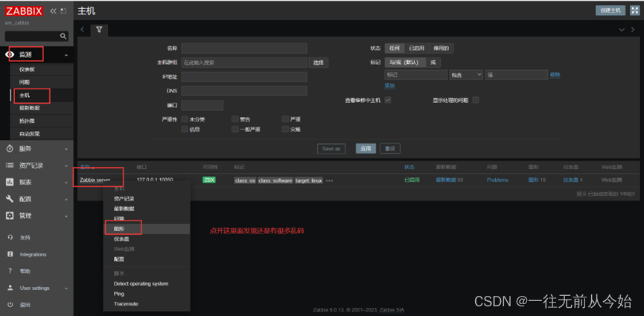This screenshot has width=644, height=316.
Task: Run Detect operating system script
Action: 147,284
